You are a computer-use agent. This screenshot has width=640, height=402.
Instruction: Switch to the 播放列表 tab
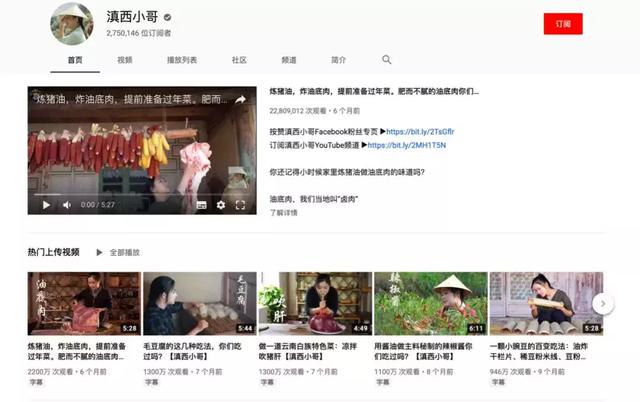(182, 60)
